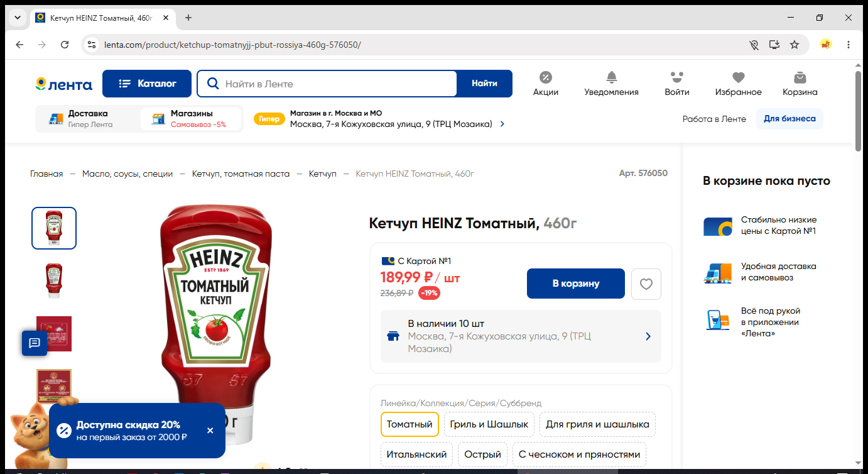This screenshot has width=868, height=474.
Task: Close the Кетчуп HEINZ tab
Action: [x=166, y=18]
